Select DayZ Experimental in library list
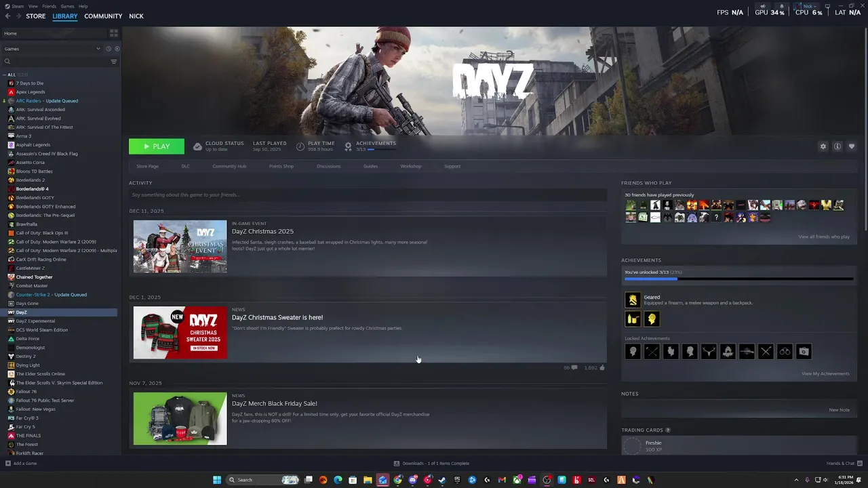This screenshot has height=488, width=868. (x=35, y=321)
